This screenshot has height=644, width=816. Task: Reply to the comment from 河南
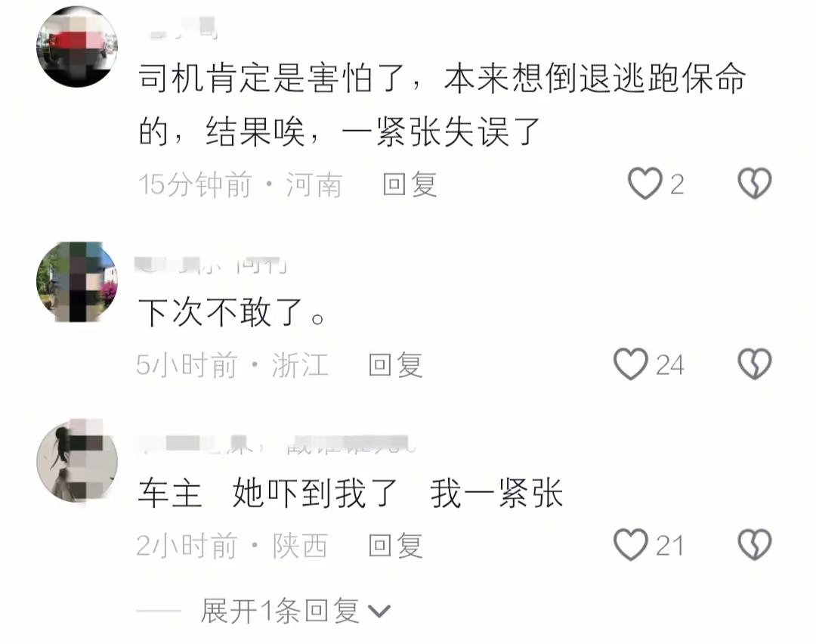tap(410, 184)
